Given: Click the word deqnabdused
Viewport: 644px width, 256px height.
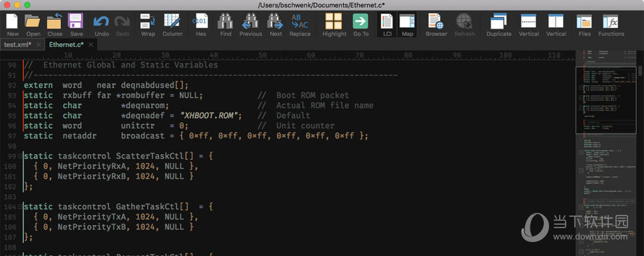Looking at the screenshot, I should click(147, 86).
